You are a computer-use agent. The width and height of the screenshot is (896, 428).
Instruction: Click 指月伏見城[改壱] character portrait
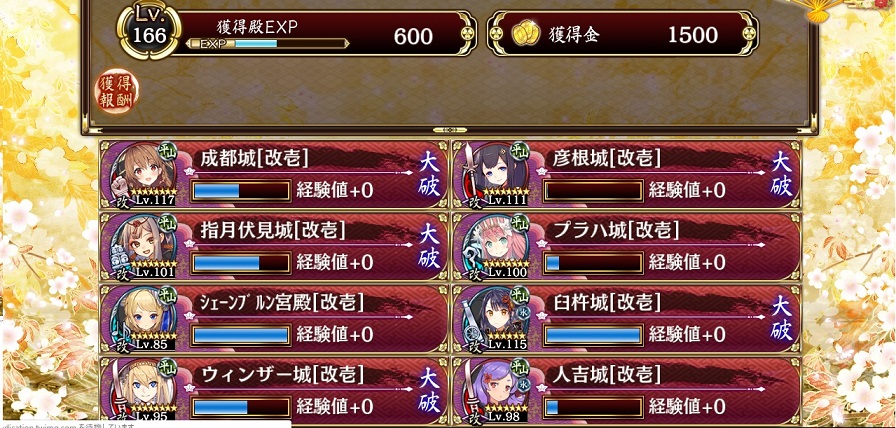click(143, 246)
